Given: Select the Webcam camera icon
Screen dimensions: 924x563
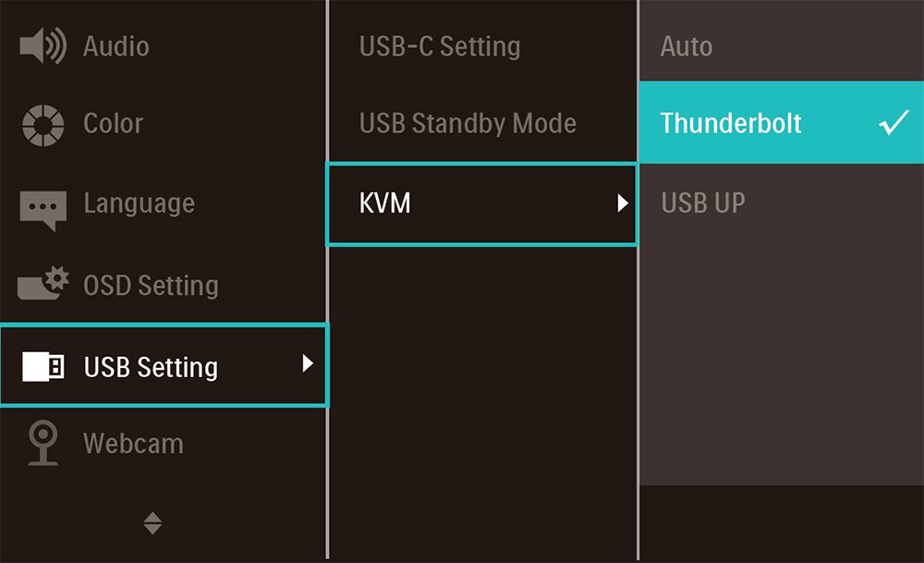Looking at the screenshot, I should click(x=43, y=443).
